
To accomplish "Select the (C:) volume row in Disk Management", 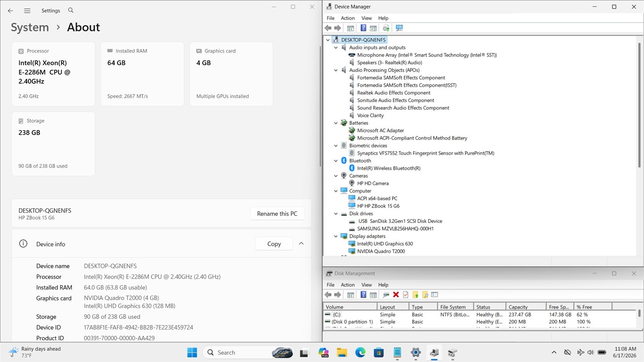I will pyautogui.click(x=480, y=315).
